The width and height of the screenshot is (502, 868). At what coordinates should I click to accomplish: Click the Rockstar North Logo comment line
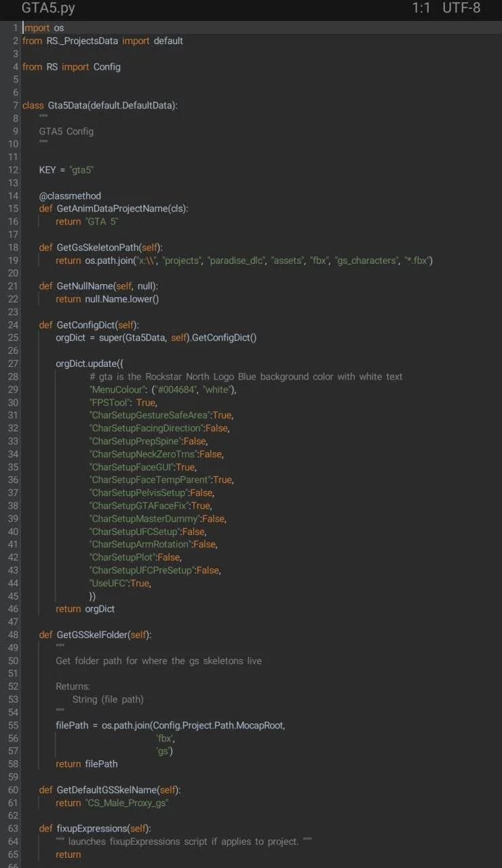click(x=246, y=376)
